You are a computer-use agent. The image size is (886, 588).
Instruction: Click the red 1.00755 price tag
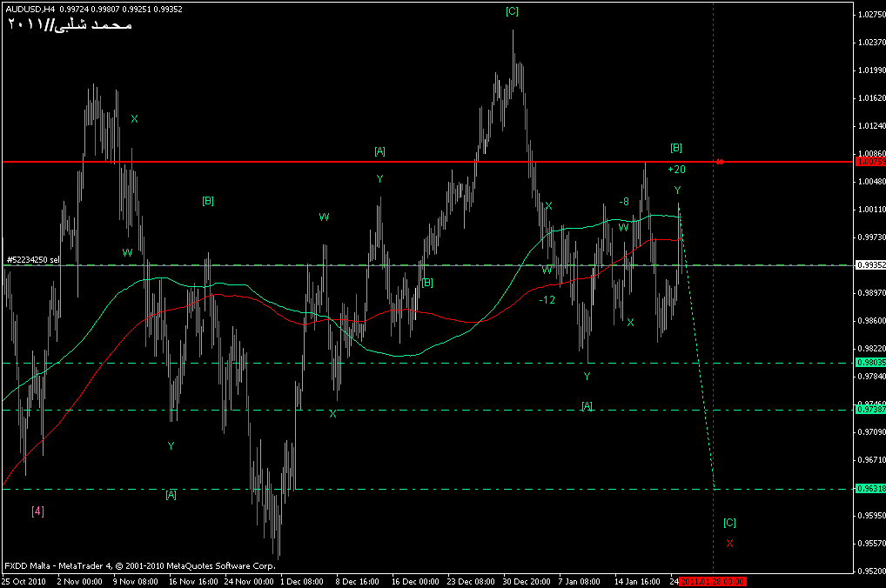[x=870, y=162]
